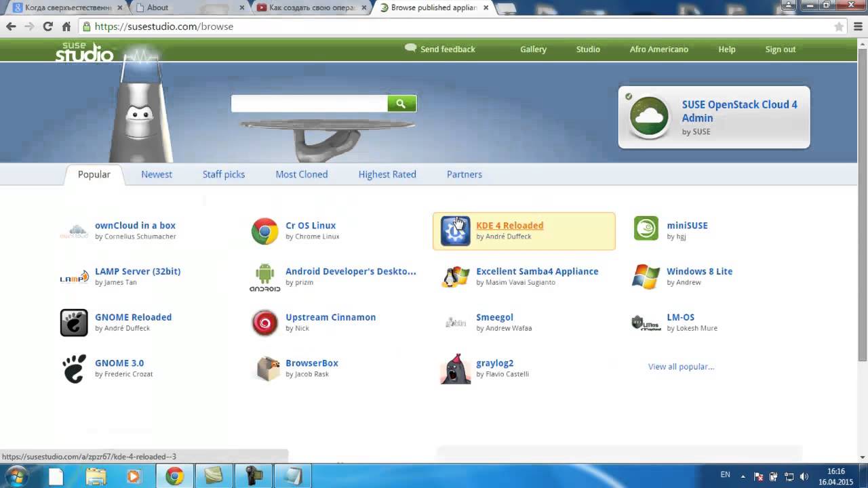Click the Cr OS Linux Chrome icon
The height and width of the screenshot is (488, 868).
point(264,231)
